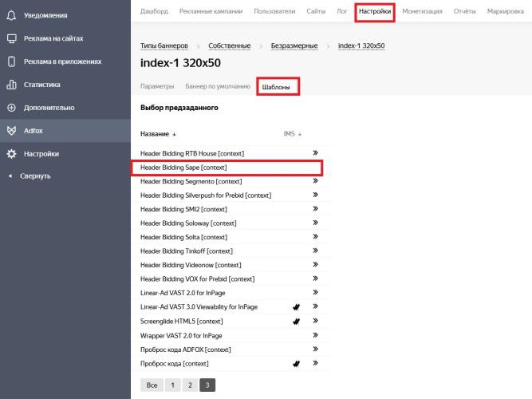Go to Собственные breadcrumb link
Viewport: 532px width, 399px height.
click(x=230, y=45)
